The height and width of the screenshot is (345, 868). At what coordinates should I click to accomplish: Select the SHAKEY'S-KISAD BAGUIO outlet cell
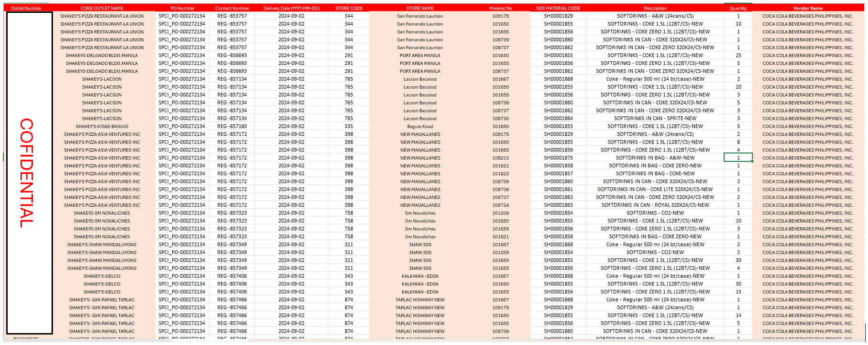102,126
